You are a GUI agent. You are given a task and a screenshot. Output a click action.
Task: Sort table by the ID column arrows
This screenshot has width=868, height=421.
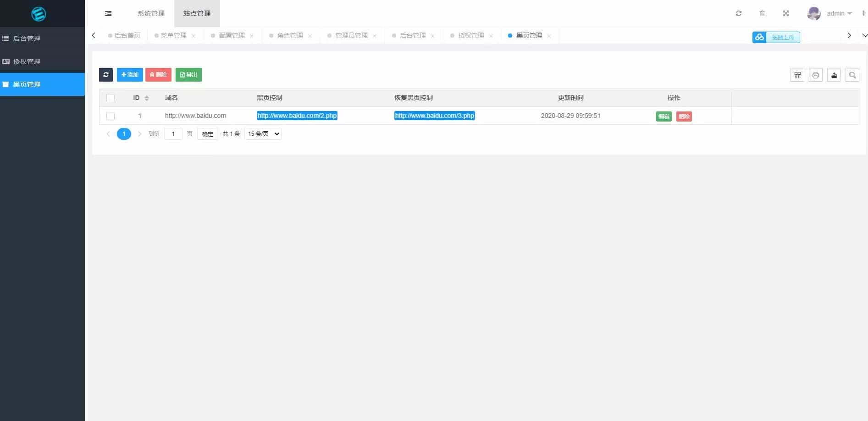tap(147, 98)
